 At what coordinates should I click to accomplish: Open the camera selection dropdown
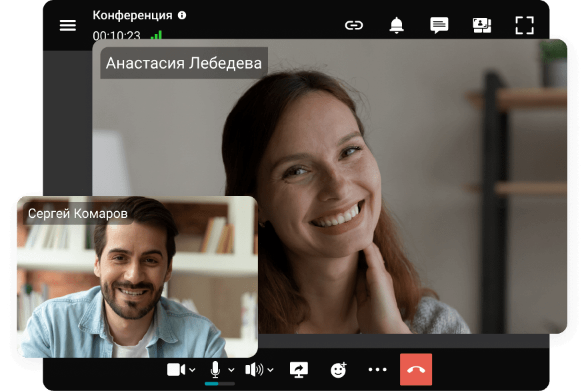point(193,370)
